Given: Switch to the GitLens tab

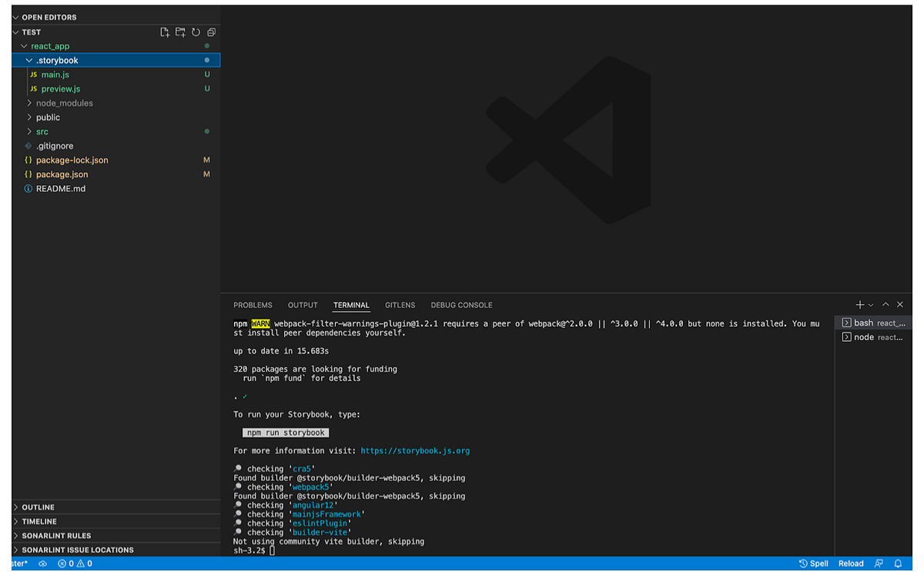Looking at the screenshot, I should point(400,306).
